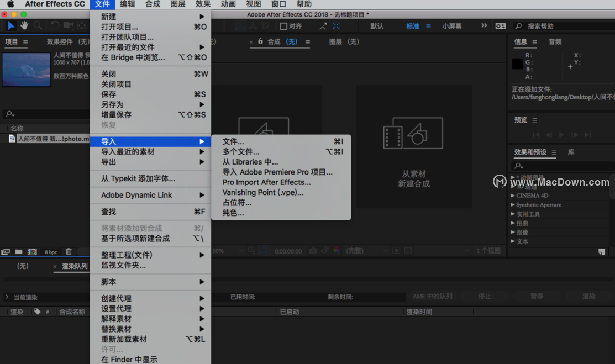
Task: Switch to the 渲染队列 tab
Action: (75, 266)
